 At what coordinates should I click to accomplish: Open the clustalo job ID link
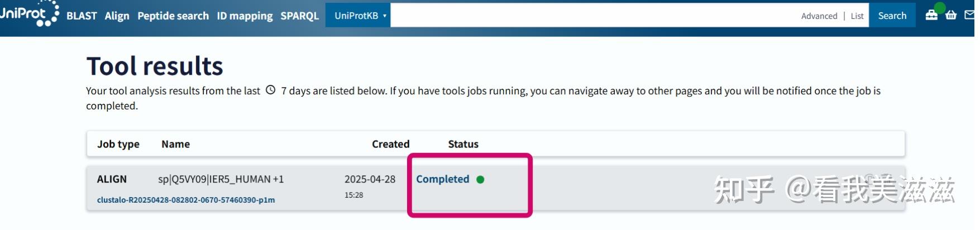coord(186,200)
